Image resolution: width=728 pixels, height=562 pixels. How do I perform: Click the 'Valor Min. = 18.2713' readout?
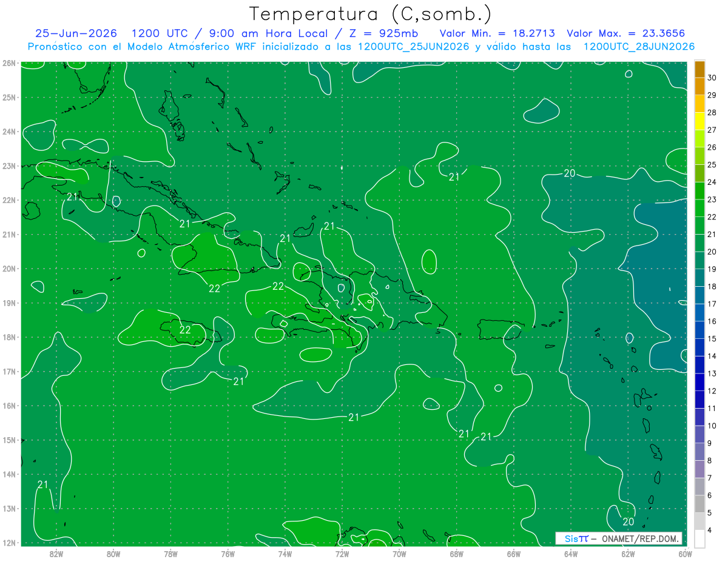(x=497, y=33)
